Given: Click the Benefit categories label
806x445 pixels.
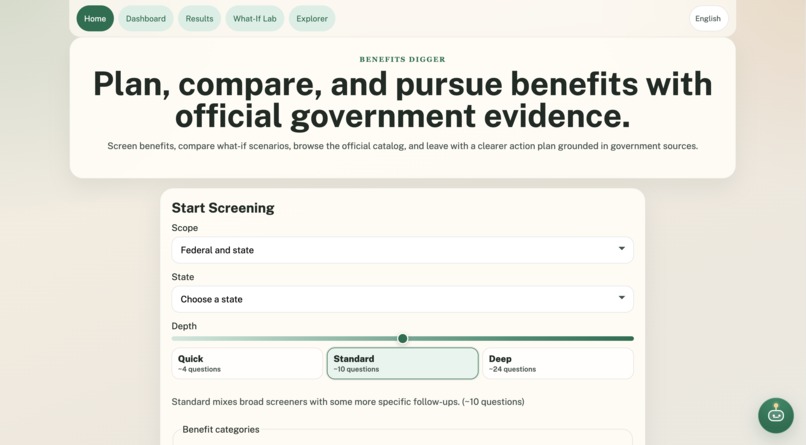Looking at the screenshot, I should pyautogui.click(x=221, y=430).
